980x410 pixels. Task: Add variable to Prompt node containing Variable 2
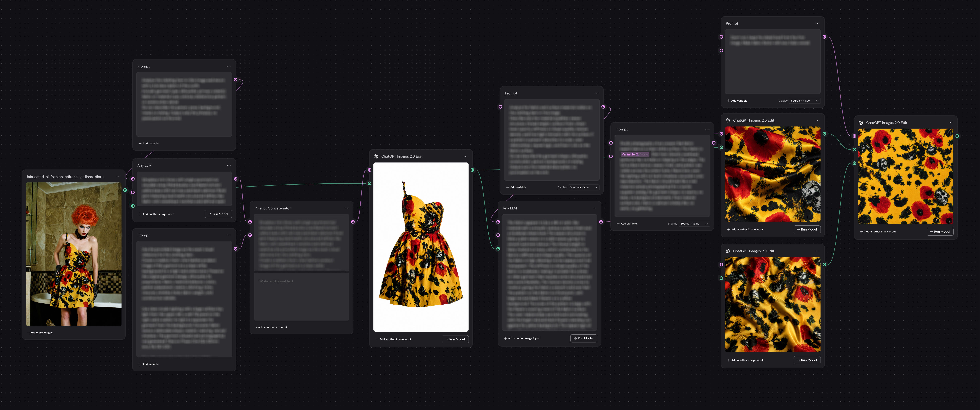click(627, 224)
